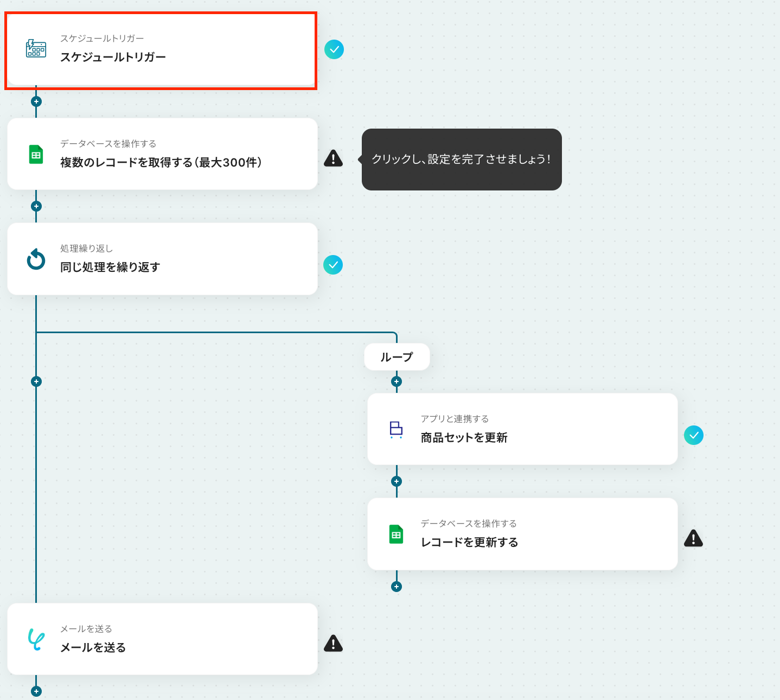Click the green checkmark beside スケジュールトリガー

click(334, 49)
